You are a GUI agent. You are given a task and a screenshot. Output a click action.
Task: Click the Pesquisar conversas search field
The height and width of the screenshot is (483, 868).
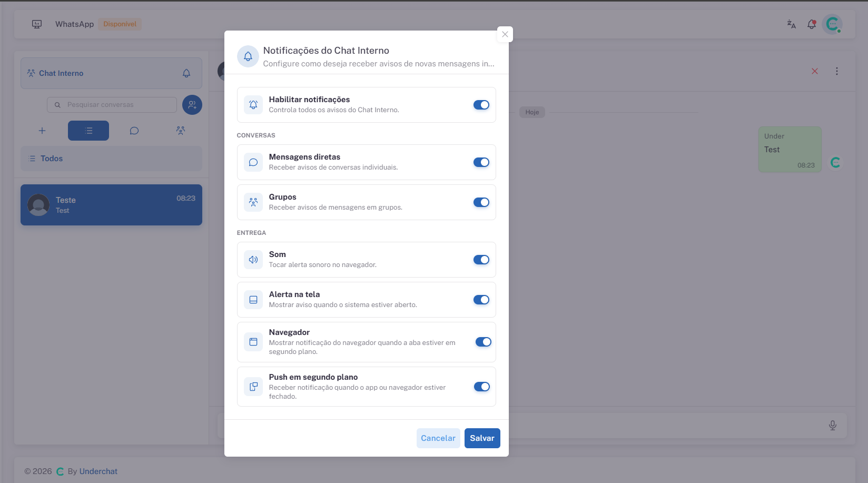click(x=112, y=105)
